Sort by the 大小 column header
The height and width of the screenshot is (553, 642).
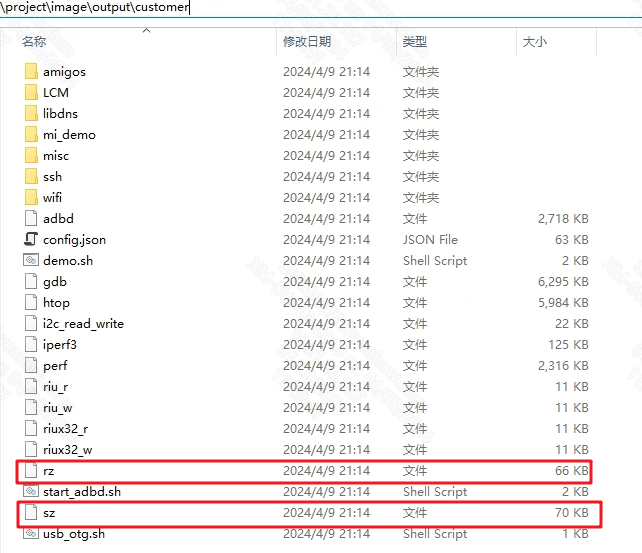click(x=535, y=41)
